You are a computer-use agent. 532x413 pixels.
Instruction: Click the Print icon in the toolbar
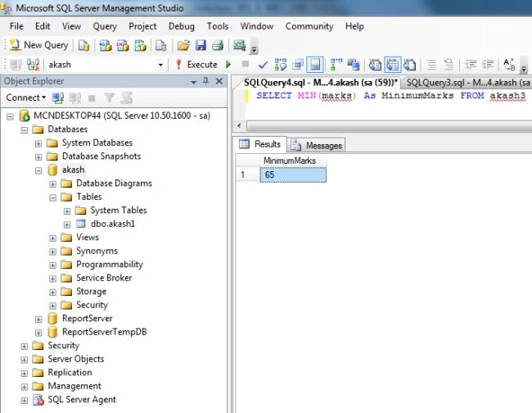coord(218,45)
